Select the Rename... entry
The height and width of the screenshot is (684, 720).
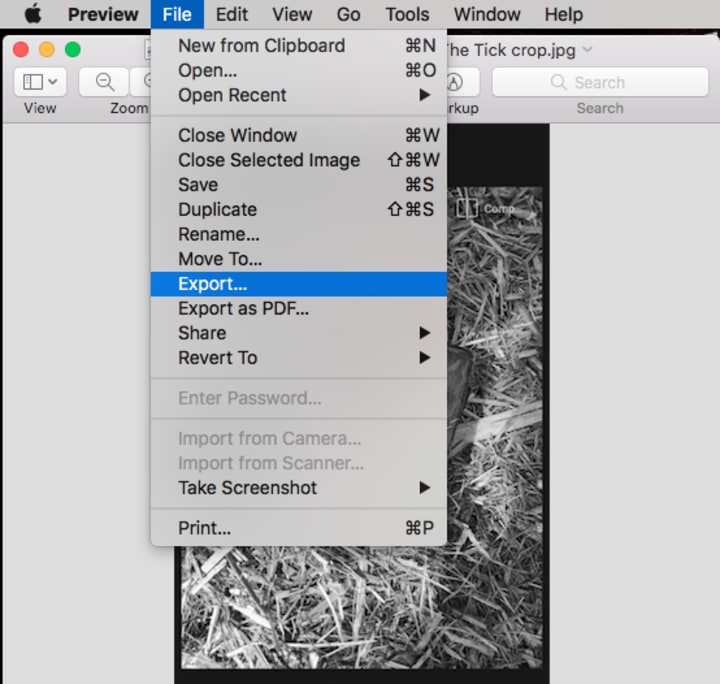click(299, 235)
